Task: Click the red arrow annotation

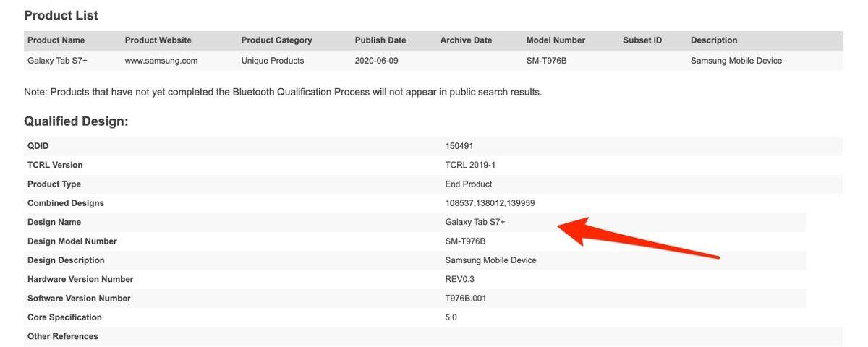Action: tap(637, 239)
